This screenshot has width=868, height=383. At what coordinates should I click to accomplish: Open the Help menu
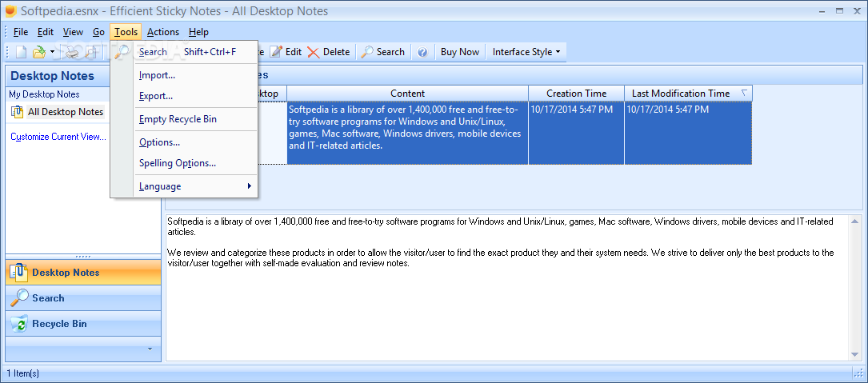click(x=198, y=32)
